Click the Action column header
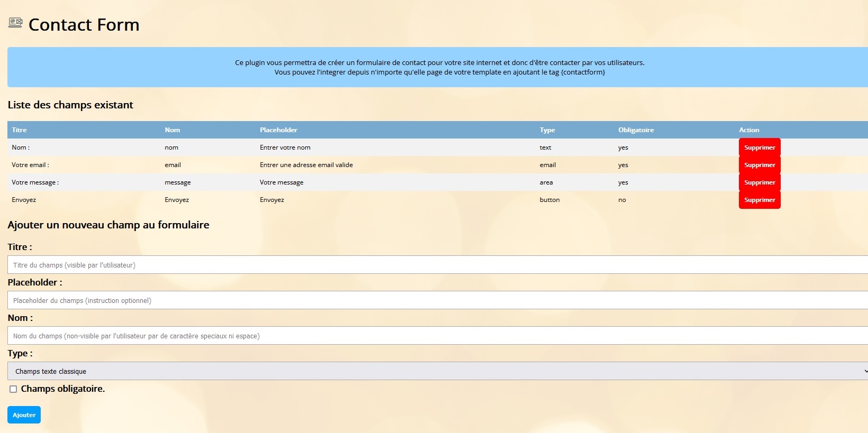Image resolution: width=868 pixels, height=433 pixels. [x=749, y=130]
